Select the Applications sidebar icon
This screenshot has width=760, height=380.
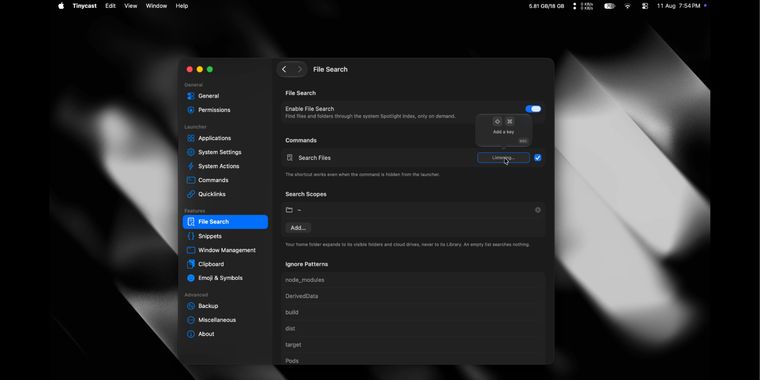coord(191,138)
